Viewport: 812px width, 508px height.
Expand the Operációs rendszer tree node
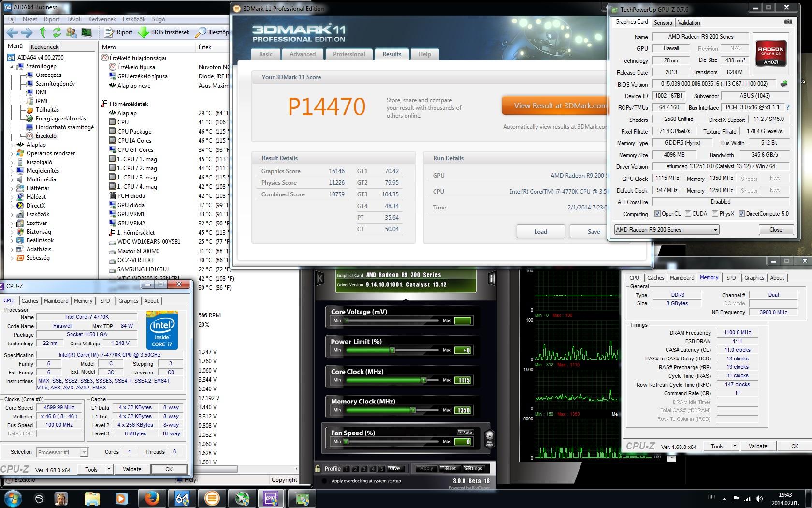tap(12, 153)
